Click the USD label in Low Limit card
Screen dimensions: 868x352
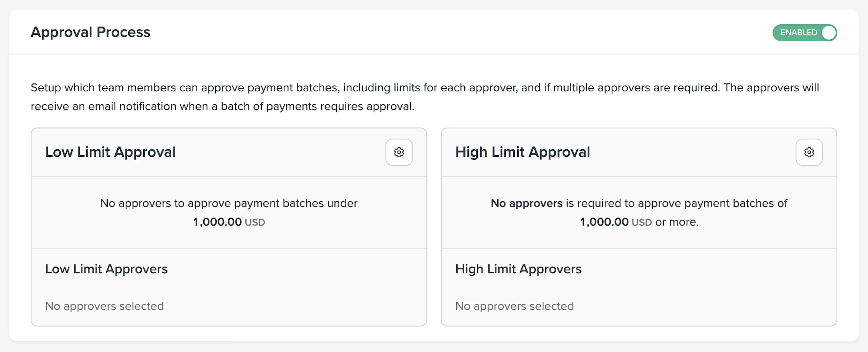point(255,222)
